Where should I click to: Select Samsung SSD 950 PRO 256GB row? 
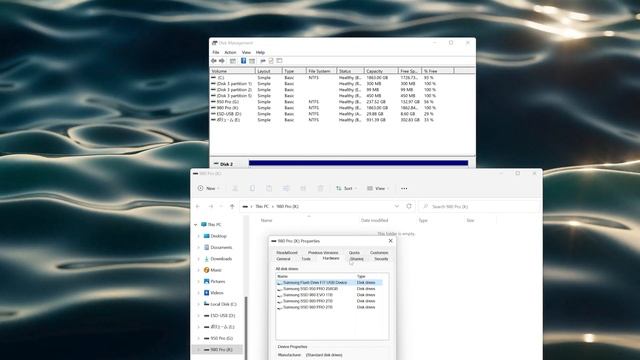(x=329, y=289)
